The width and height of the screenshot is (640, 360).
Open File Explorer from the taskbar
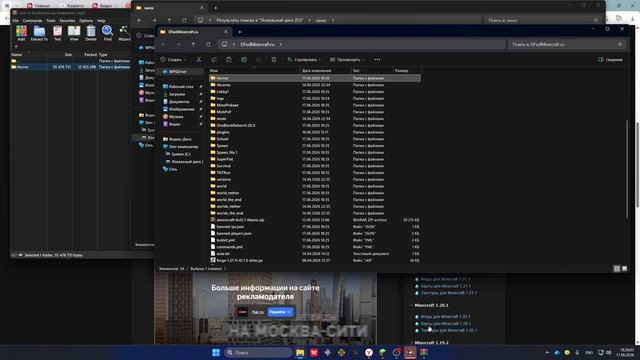click(x=300, y=352)
